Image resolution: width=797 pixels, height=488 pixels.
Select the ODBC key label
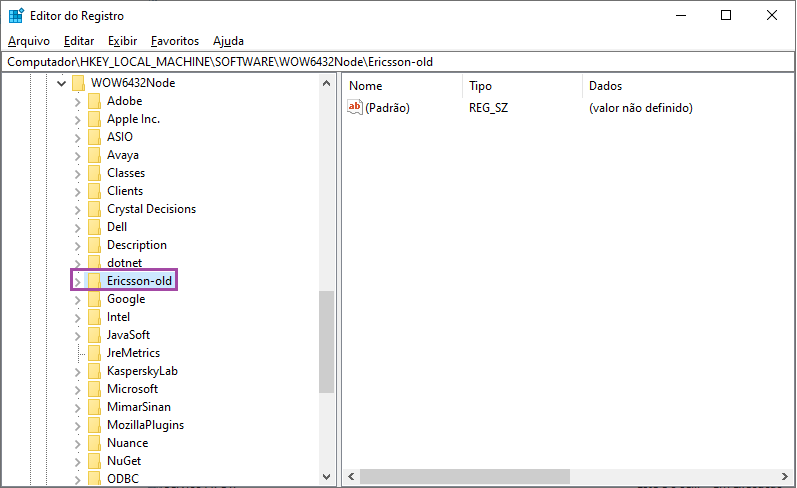(123, 479)
